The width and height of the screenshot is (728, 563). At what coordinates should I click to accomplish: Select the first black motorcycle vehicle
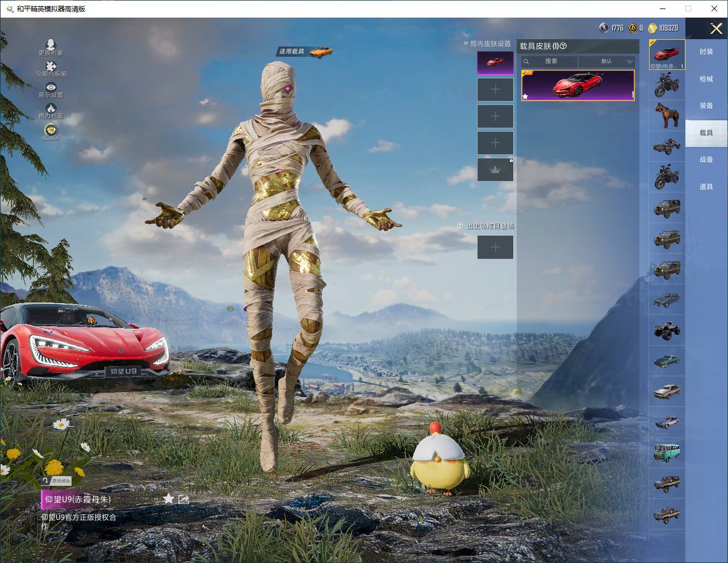click(667, 85)
